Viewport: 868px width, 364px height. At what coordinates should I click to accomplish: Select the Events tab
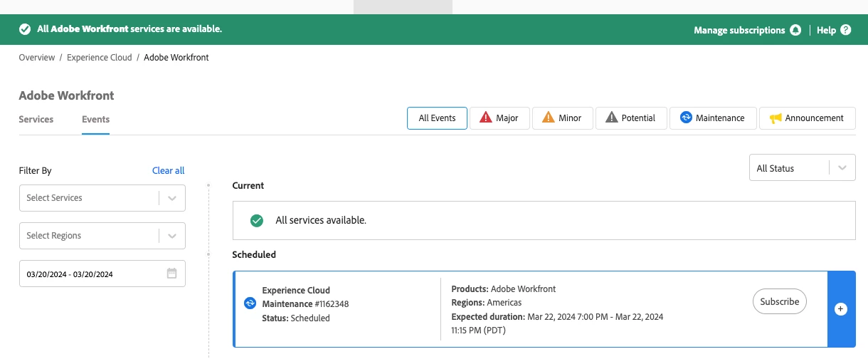click(x=96, y=119)
